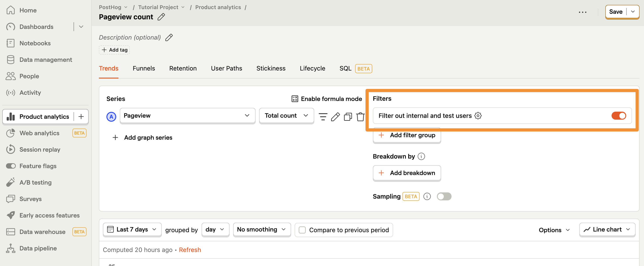Edit the Pageview count title pencil
644x266 pixels.
pyautogui.click(x=161, y=17)
